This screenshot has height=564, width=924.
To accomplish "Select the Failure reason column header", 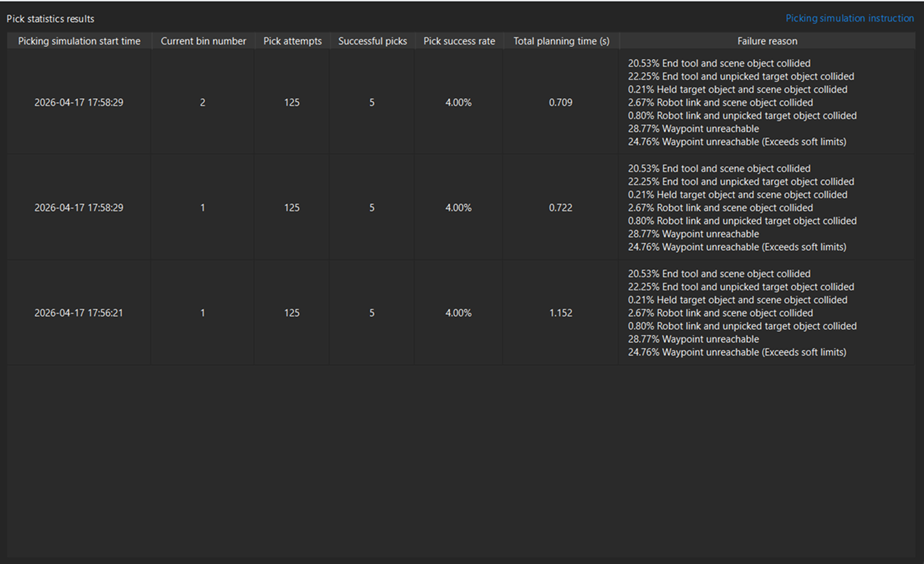I will click(767, 41).
